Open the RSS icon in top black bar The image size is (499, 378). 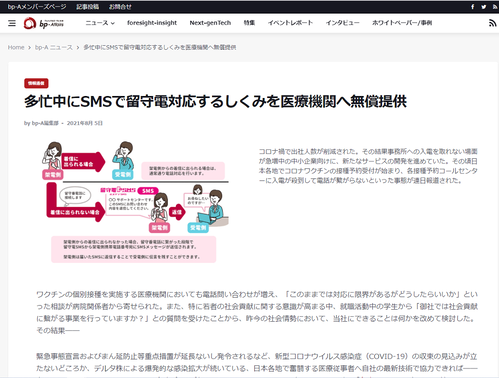click(495, 7)
